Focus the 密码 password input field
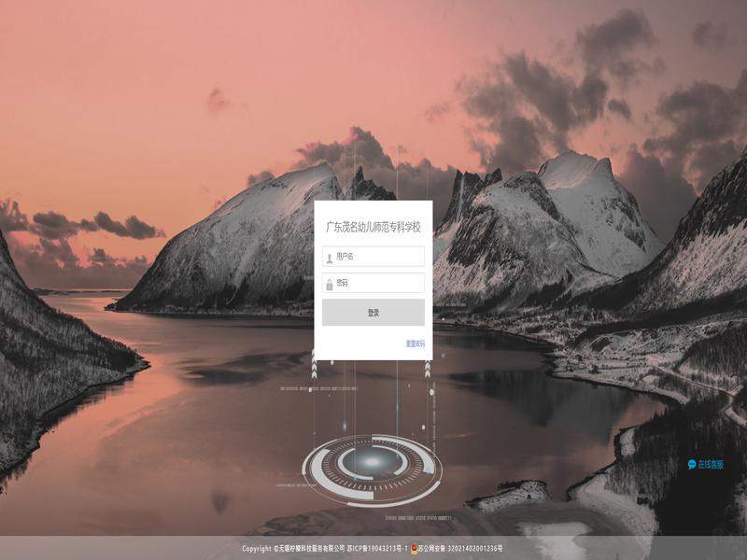Viewport: 747px width, 560px height. tap(378, 284)
